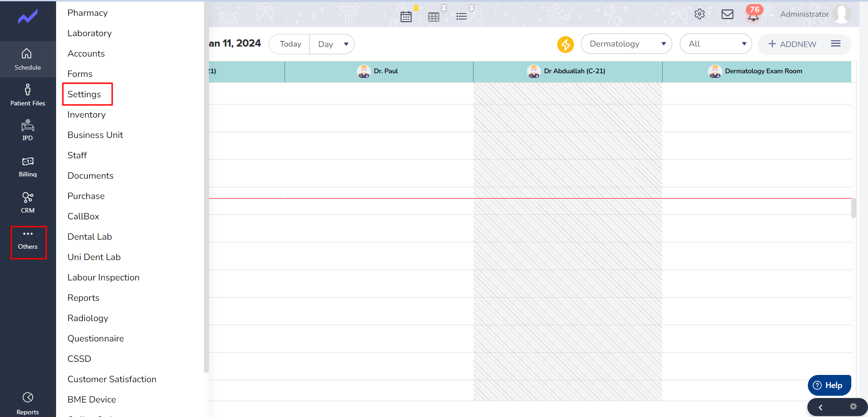This screenshot has width=868, height=417.
Task: Select CallBox from the Others menu
Action: (x=83, y=216)
